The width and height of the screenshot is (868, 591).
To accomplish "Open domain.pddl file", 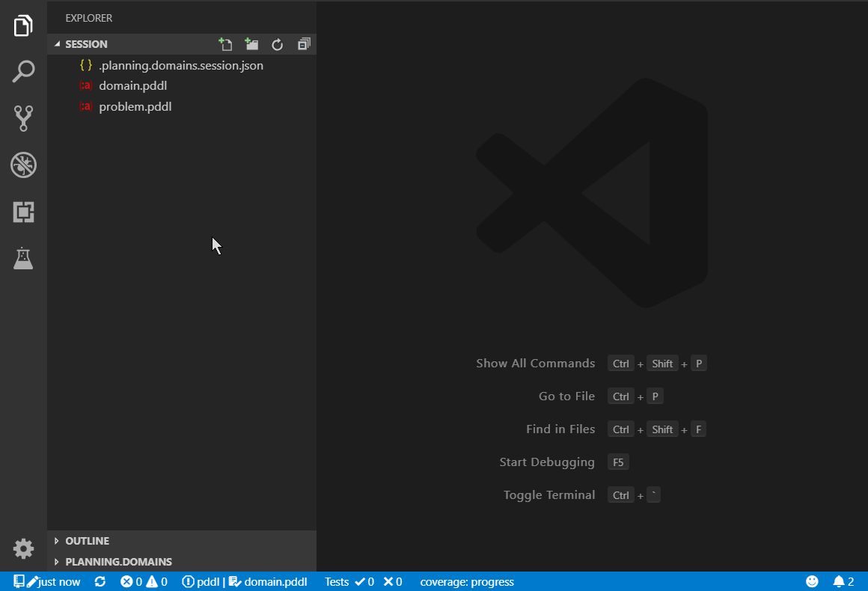I will (x=182, y=86).
